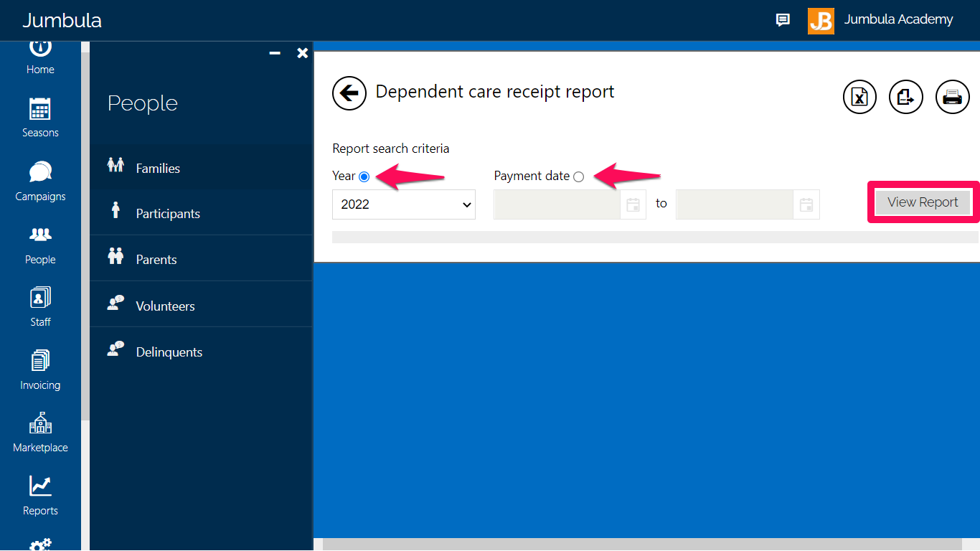
Task: Export report to Excel icon
Action: pos(859,96)
